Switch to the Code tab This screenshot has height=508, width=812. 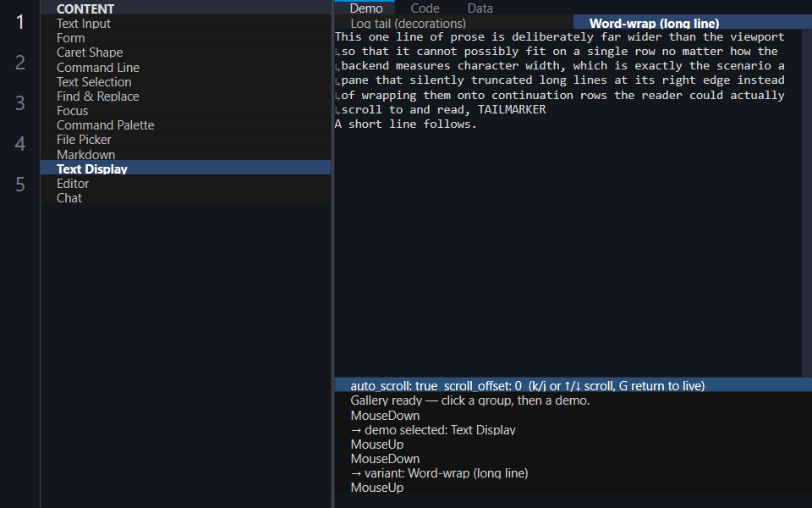pyautogui.click(x=425, y=8)
